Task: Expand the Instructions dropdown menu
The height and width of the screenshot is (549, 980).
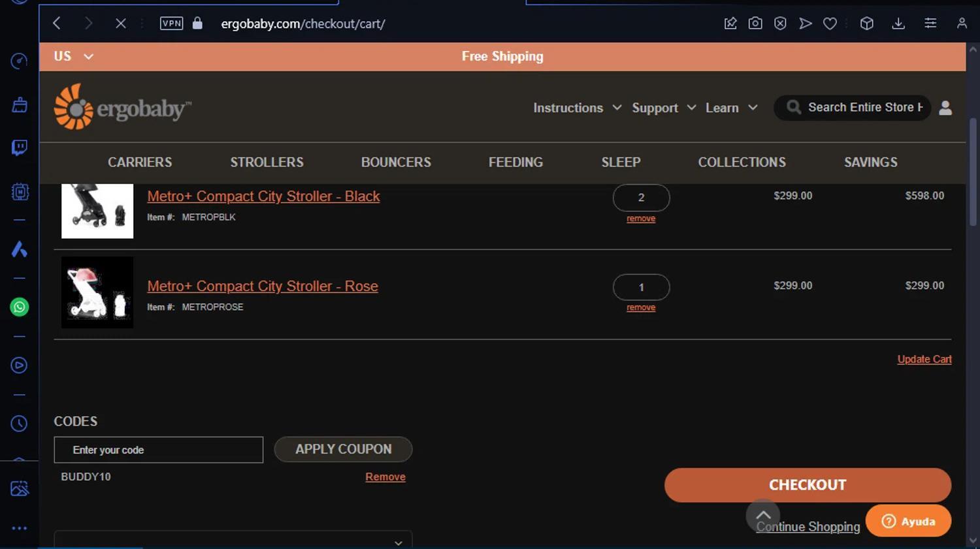Action: pyautogui.click(x=577, y=108)
